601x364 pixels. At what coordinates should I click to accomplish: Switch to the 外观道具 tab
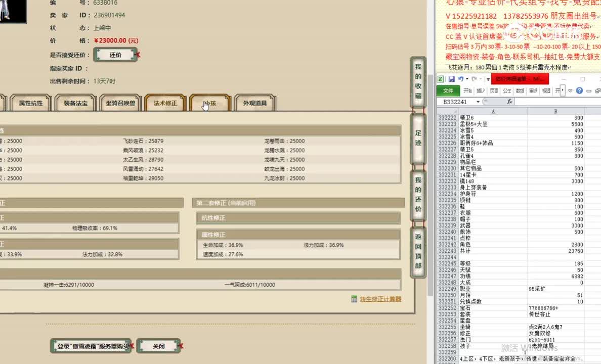256,103
